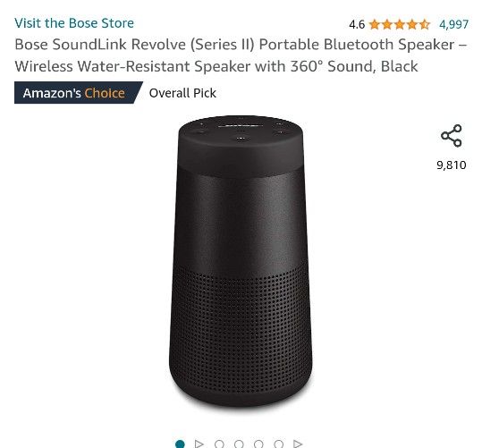Visit the Bose Store link
The height and width of the screenshot is (448, 482).
pyautogui.click(x=74, y=23)
